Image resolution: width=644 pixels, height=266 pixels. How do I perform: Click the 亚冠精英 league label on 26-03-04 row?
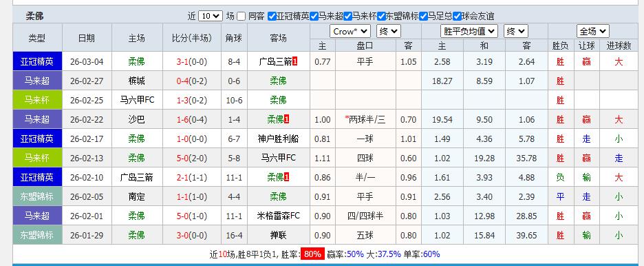(x=37, y=61)
